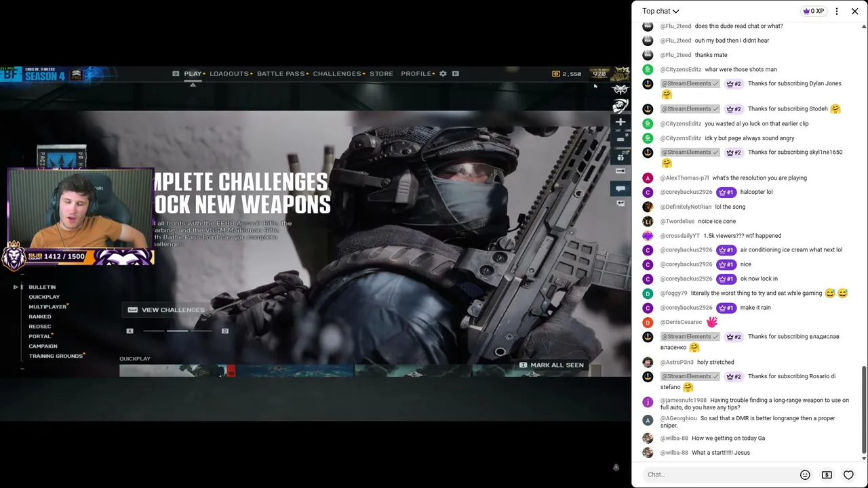Open @AstroP3n3 profile picture

click(x=648, y=363)
